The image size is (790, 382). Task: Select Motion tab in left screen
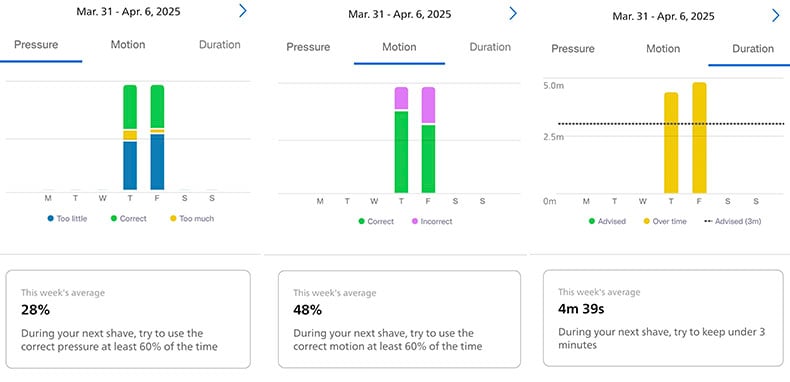point(128,45)
